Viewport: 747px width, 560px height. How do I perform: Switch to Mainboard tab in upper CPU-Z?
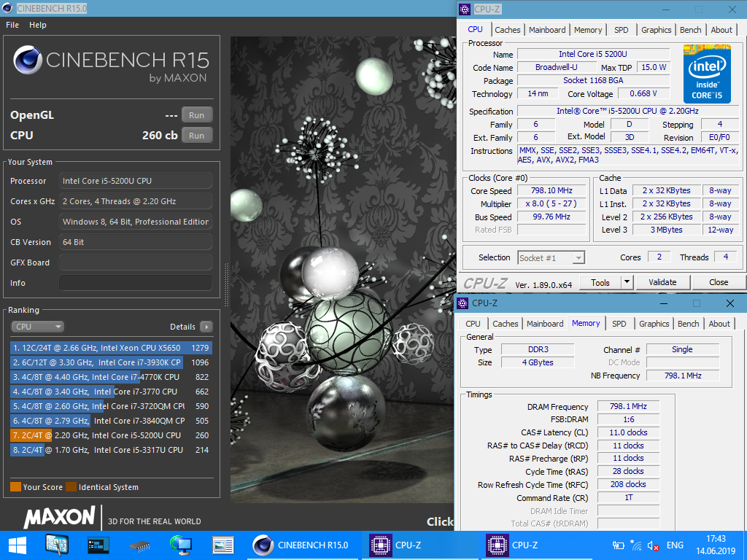pos(547,29)
